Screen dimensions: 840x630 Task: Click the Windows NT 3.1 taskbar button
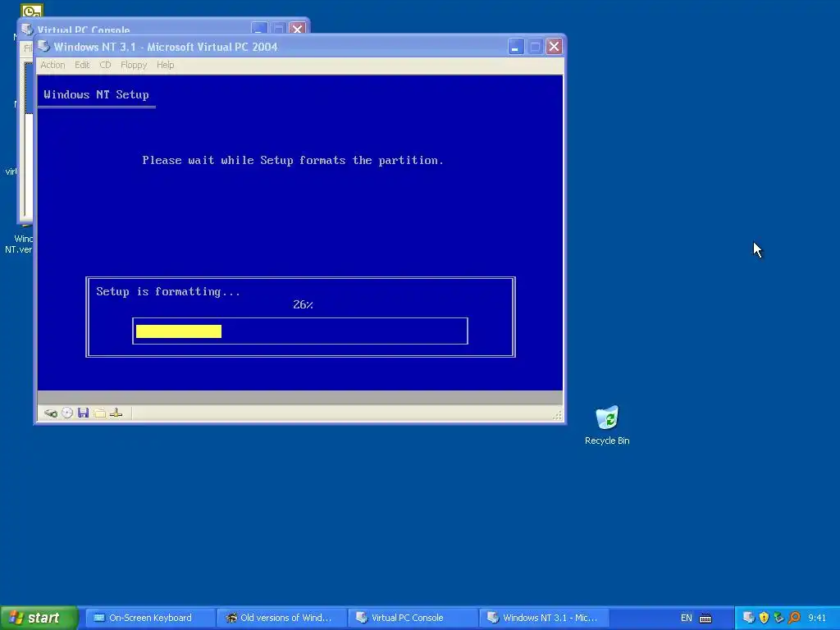(544, 618)
